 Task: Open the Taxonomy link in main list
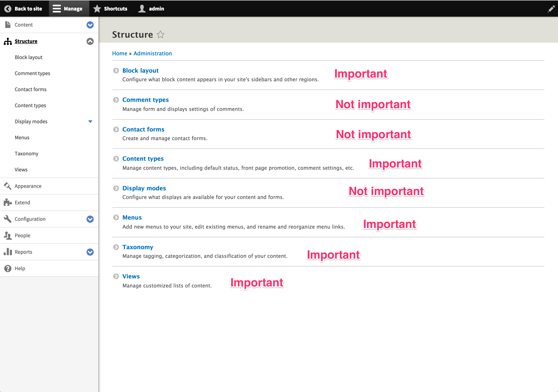tap(138, 247)
